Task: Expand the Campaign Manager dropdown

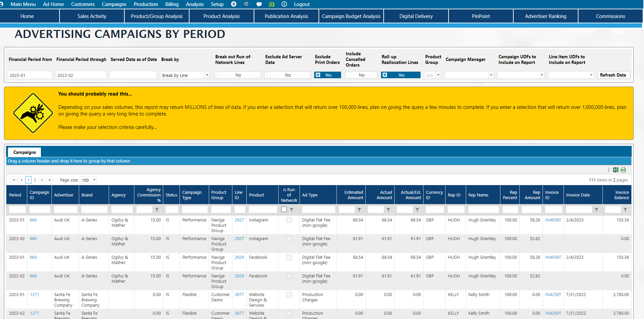Action: pos(491,75)
